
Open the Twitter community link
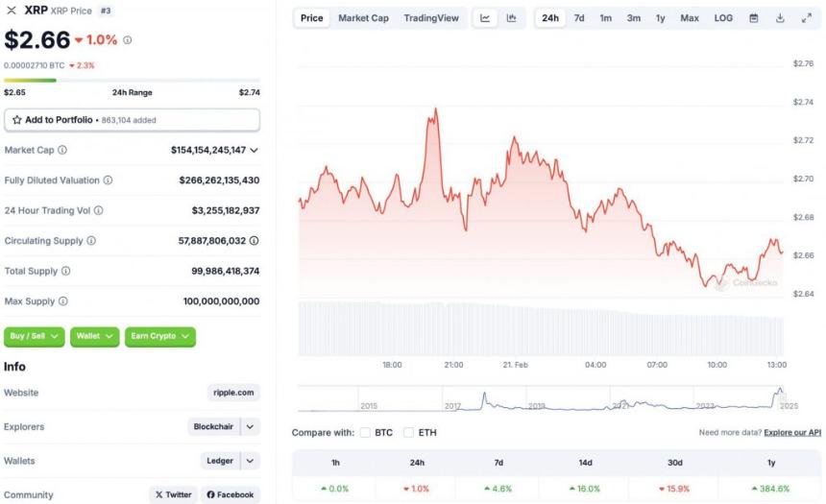click(173, 494)
